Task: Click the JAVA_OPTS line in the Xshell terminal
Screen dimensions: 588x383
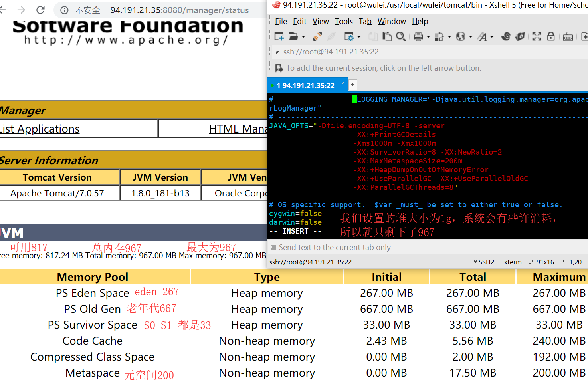Action: tap(357, 126)
